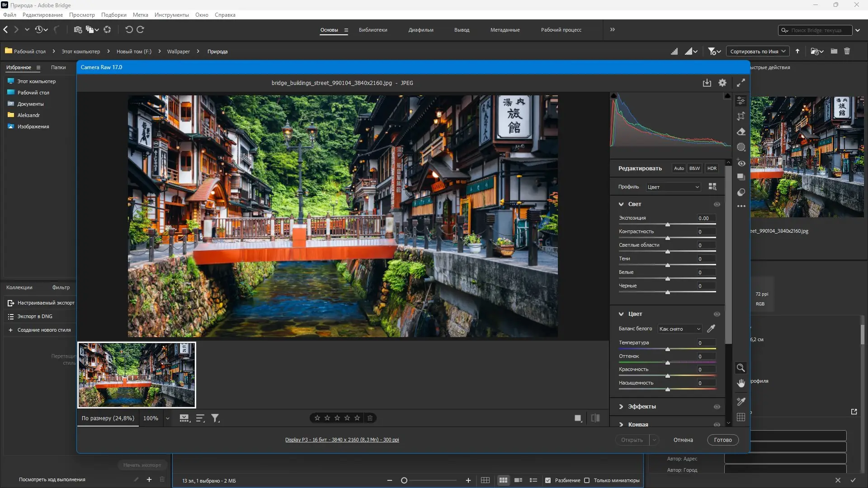Screen dimensions: 868x488
Task: Open the Presets panel
Action: tap(741, 177)
